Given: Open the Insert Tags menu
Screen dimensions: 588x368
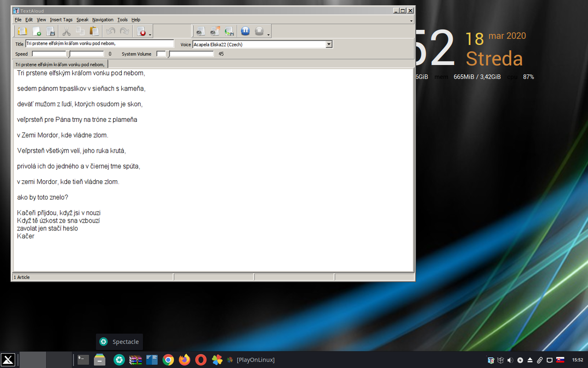Looking at the screenshot, I should (61, 20).
